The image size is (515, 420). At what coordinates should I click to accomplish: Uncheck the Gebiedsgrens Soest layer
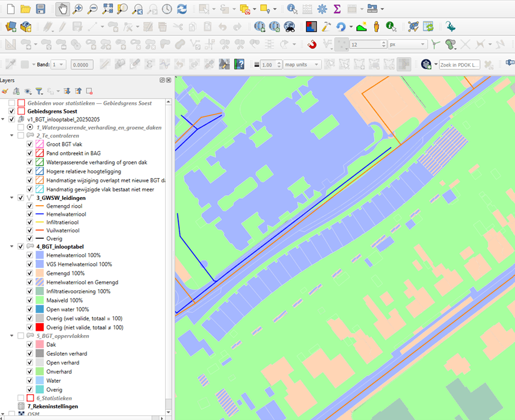pos(12,111)
